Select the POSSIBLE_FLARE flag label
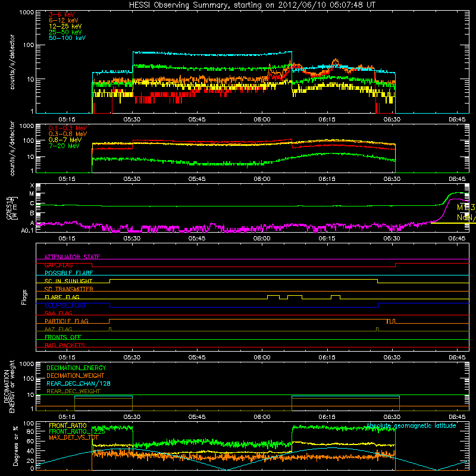 pyautogui.click(x=68, y=273)
